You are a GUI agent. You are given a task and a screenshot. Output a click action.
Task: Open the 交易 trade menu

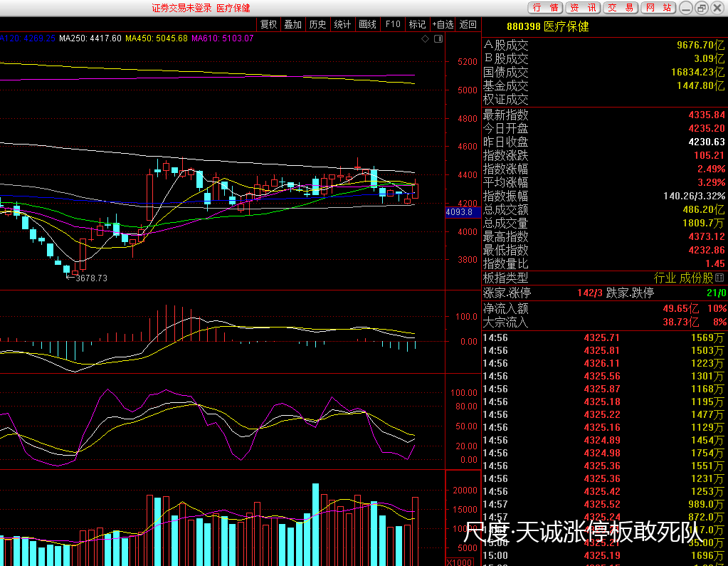pyautogui.click(x=621, y=8)
